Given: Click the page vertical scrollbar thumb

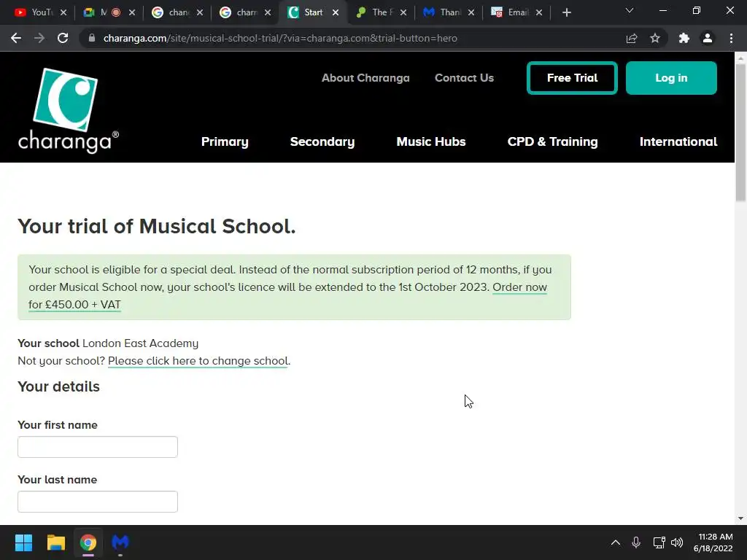Looking at the screenshot, I should point(740,131).
